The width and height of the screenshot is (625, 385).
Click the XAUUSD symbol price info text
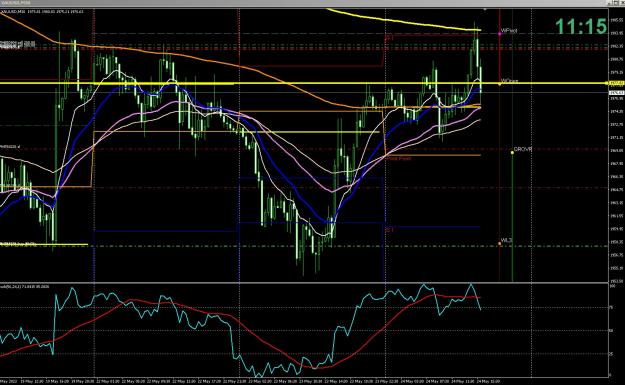[x=42, y=12]
